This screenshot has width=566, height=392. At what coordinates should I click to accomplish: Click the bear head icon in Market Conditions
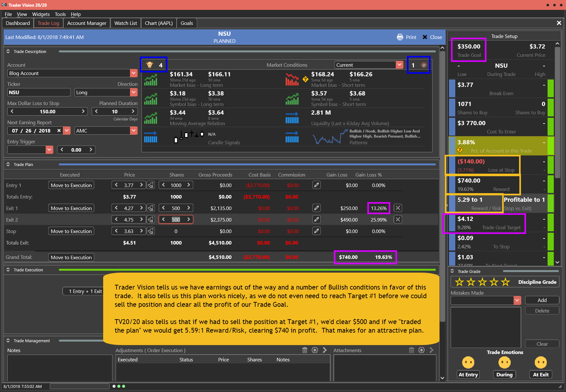[x=424, y=65]
